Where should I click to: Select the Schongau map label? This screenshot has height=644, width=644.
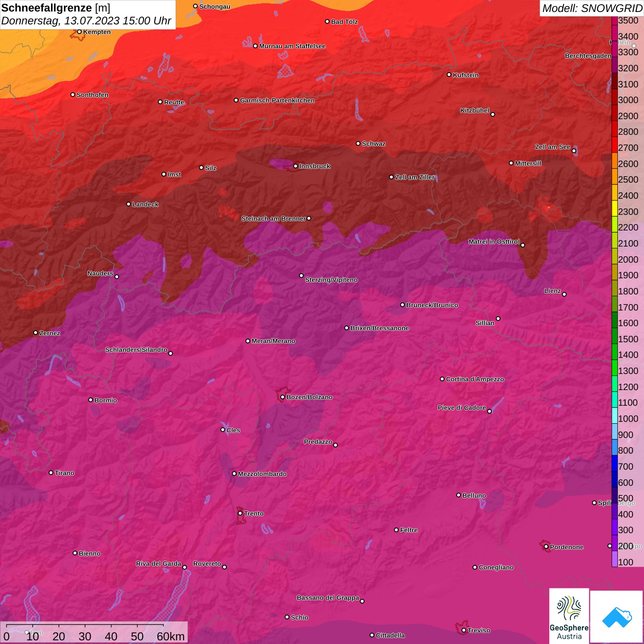[x=214, y=6]
